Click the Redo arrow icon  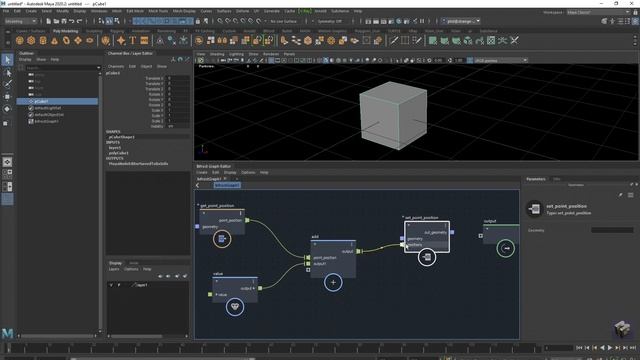click(x=80, y=21)
